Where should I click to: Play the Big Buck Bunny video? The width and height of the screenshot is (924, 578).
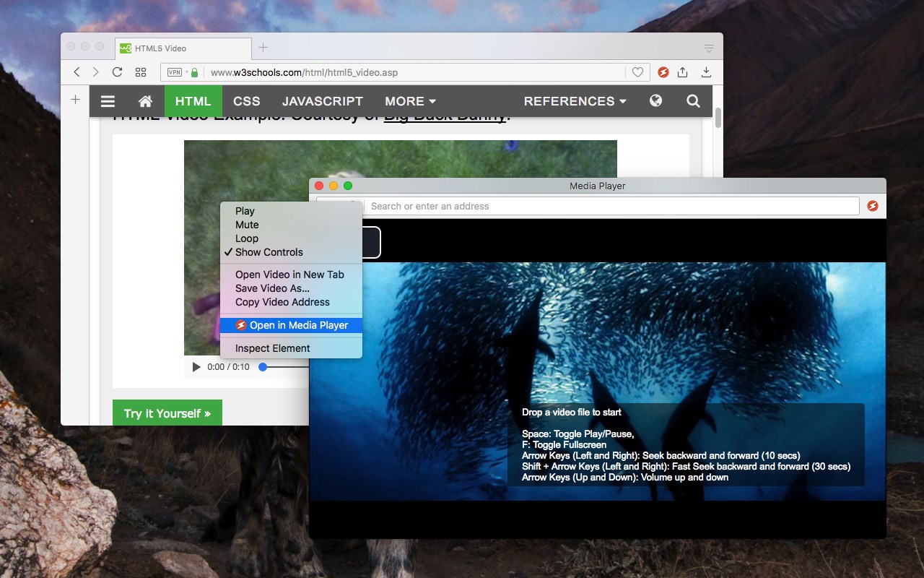196,367
